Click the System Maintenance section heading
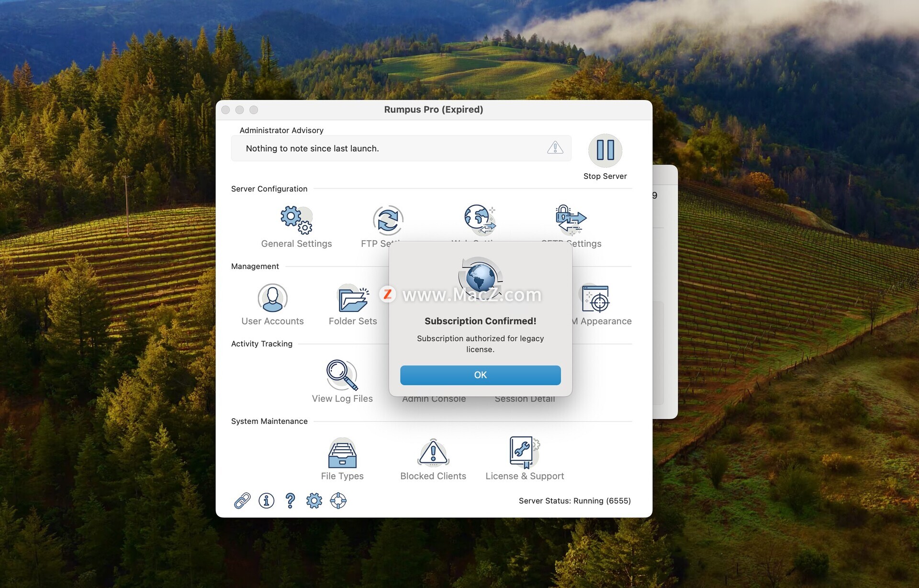Screen dimensions: 919x588 coord(269,422)
